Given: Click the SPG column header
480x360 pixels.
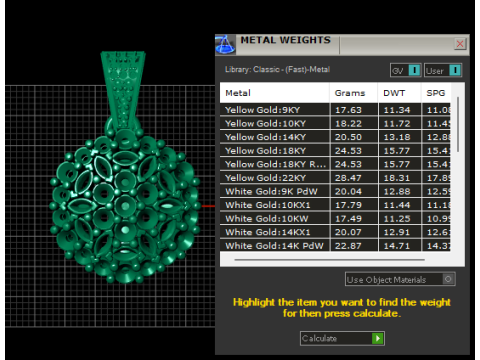Looking at the screenshot, I should 436,93.
